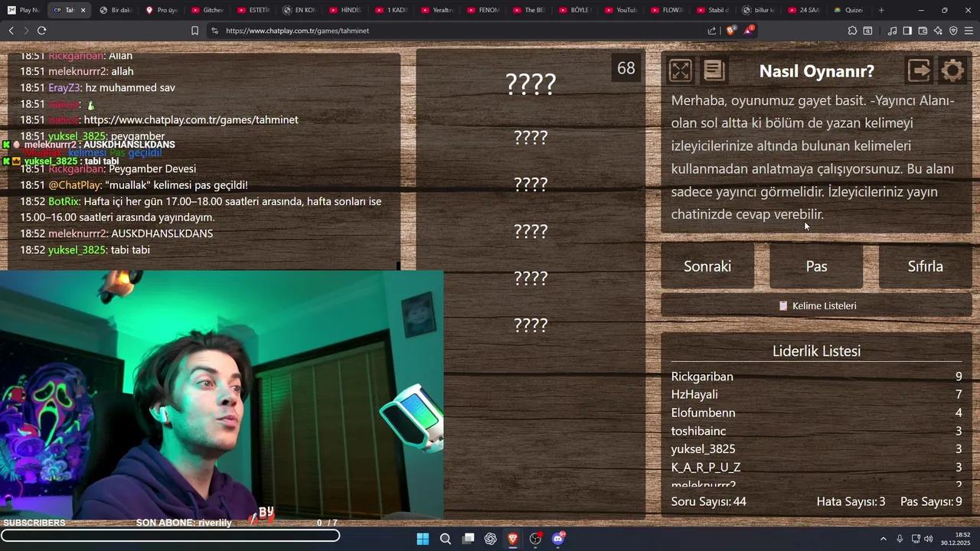Bookmark this page icon
Screen dimensions: 980x551
point(194,31)
